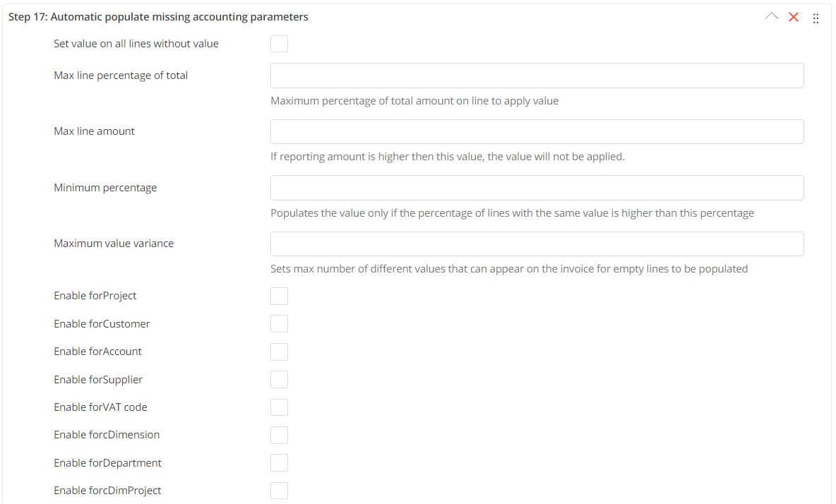Check the Enable for cDimProject box
The width and height of the screenshot is (836, 504).
[x=280, y=491]
